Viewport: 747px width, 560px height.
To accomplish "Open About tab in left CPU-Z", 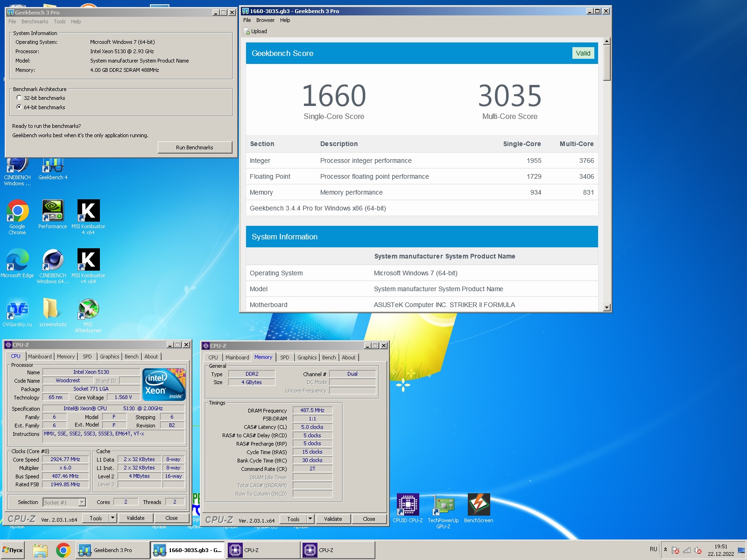I will (x=151, y=357).
